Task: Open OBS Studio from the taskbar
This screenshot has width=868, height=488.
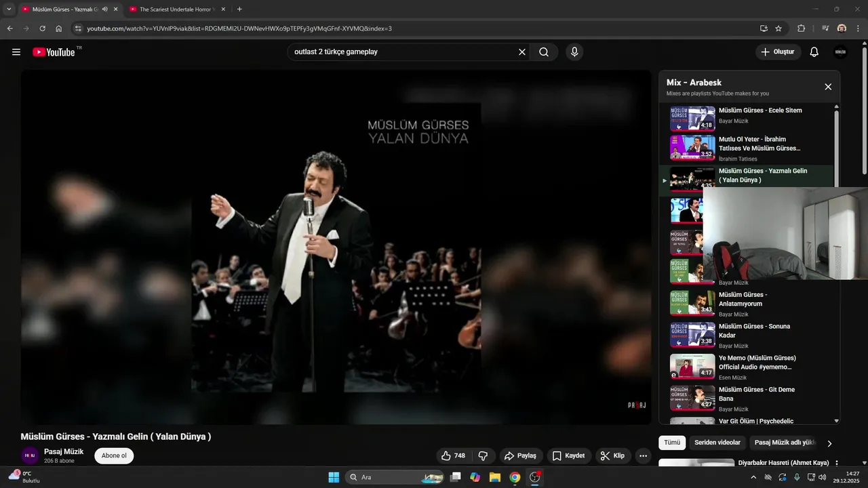Action: click(x=534, y=477)
